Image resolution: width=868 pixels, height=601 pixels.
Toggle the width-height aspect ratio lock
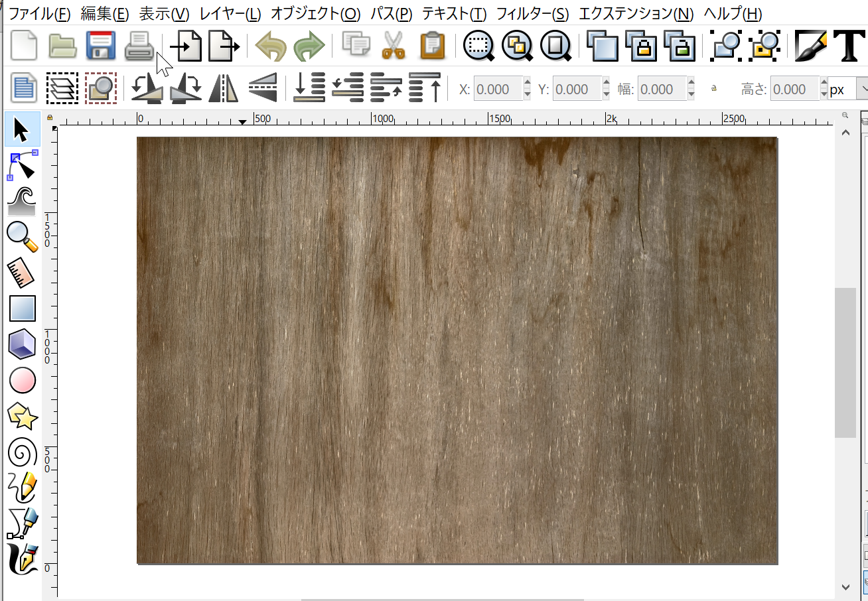pyautogui.click(x=714, y=89)
